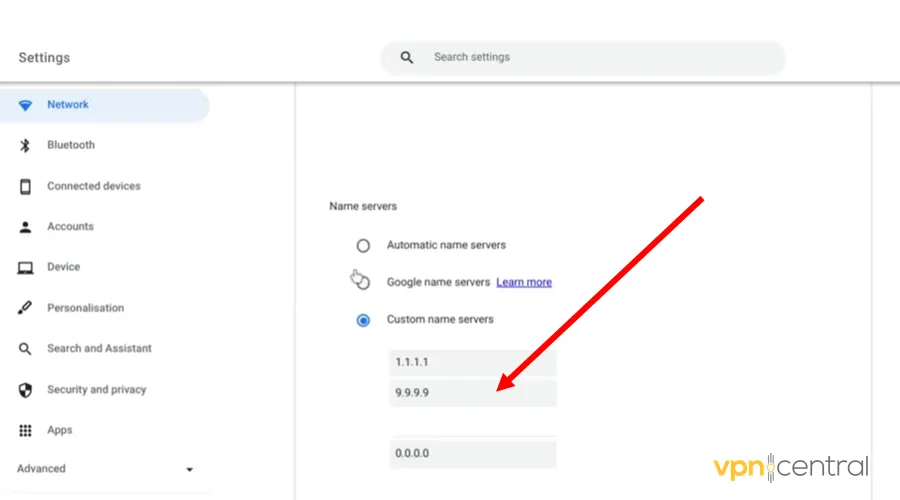Edit the 1.1.1.1 name server field
Image resolution: width=900 pixels, height=500 pixels.
[473, 362]
